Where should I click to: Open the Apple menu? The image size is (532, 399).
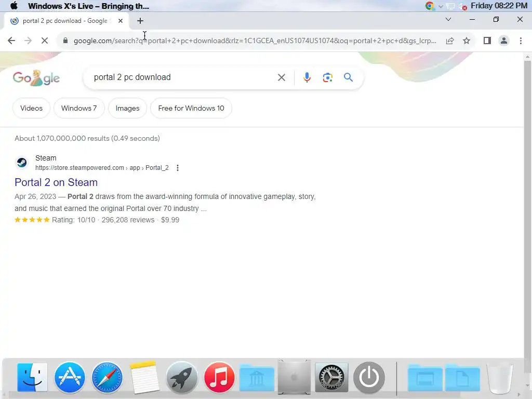point(14,6)
